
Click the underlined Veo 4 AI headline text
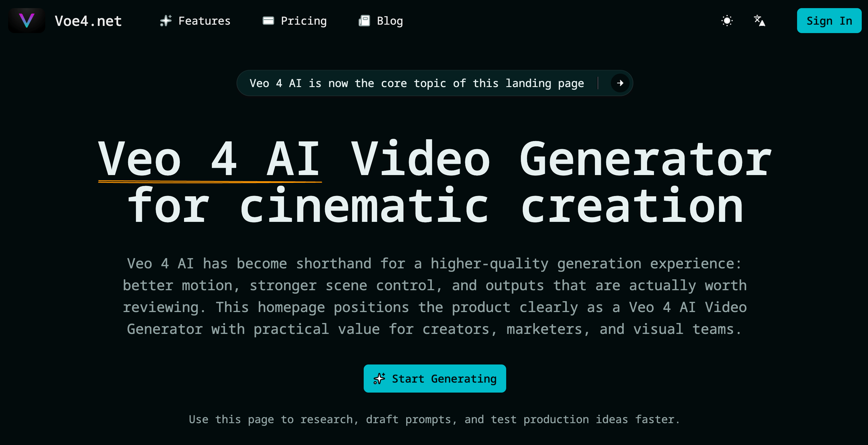pos(209,159)
